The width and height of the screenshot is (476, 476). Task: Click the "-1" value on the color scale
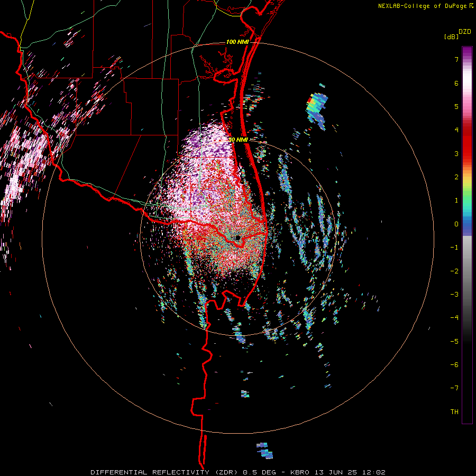[x=454, y=248]
